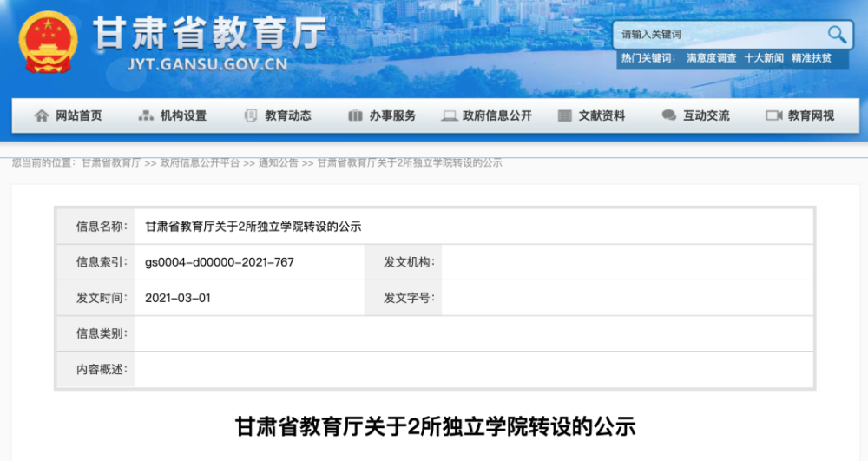Click the 信息索引 label
Image resolution: width=868 pixels, height=461 pixels.
102,262
